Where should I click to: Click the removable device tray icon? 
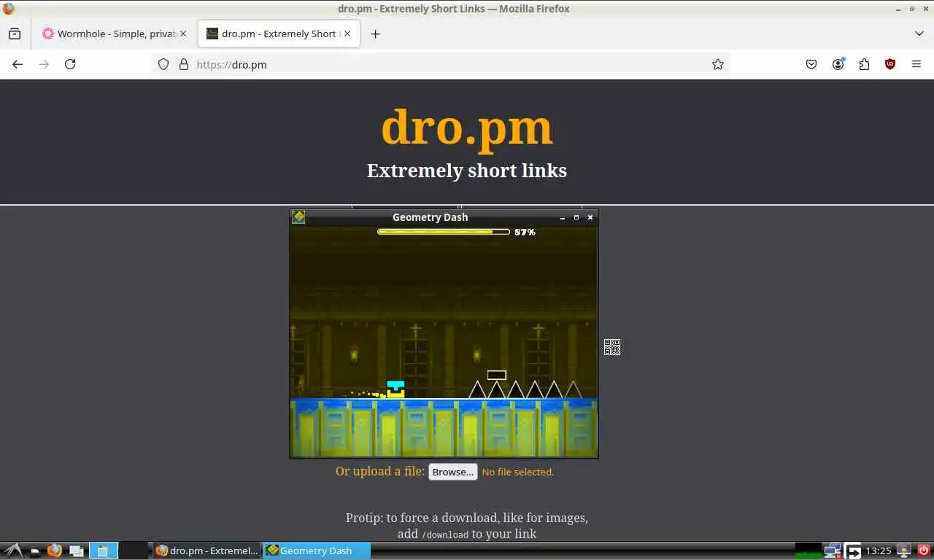coord(904,551)
